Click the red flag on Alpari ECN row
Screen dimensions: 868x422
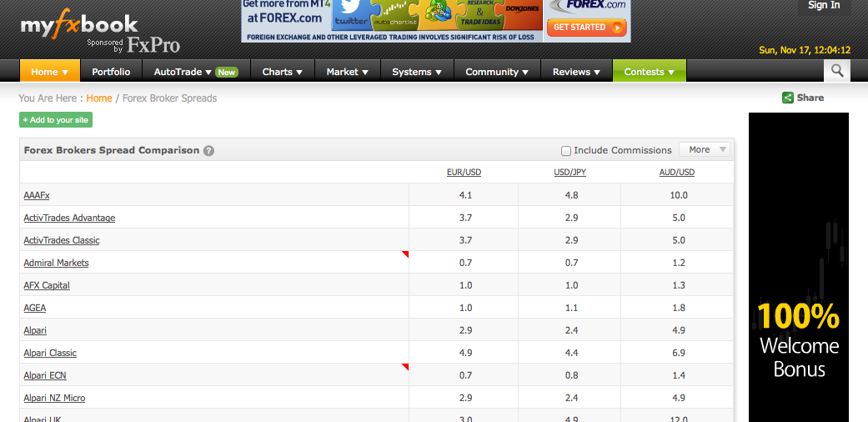pos(405,367)
